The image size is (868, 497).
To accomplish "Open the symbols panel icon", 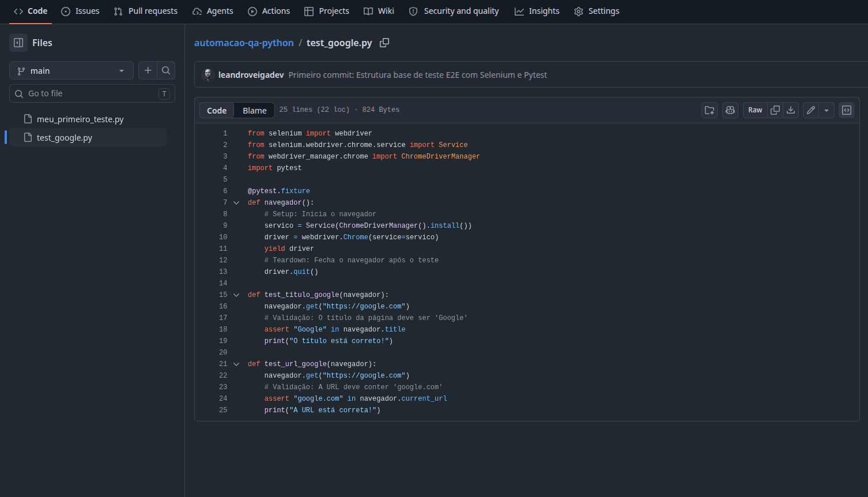I will point(847,110).
